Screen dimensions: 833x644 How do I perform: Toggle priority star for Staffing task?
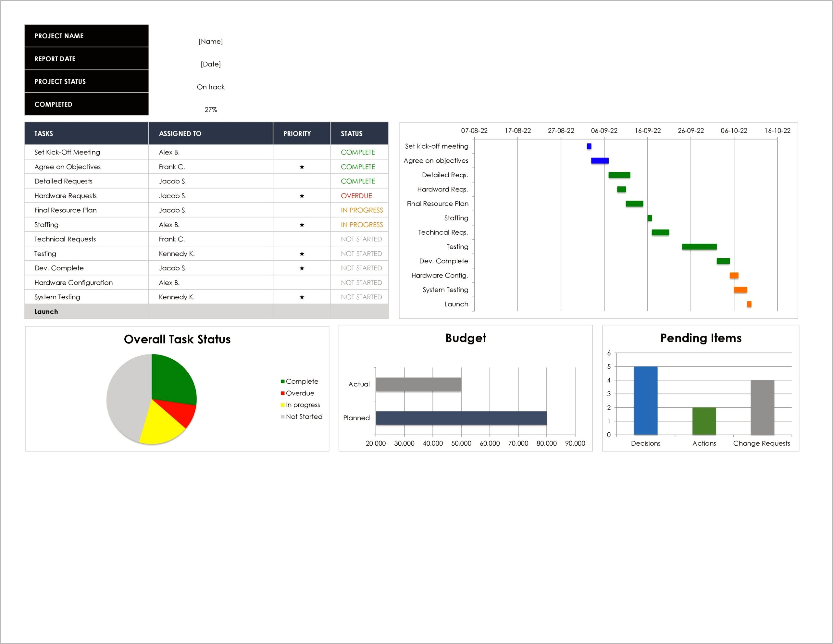[303, 224]
